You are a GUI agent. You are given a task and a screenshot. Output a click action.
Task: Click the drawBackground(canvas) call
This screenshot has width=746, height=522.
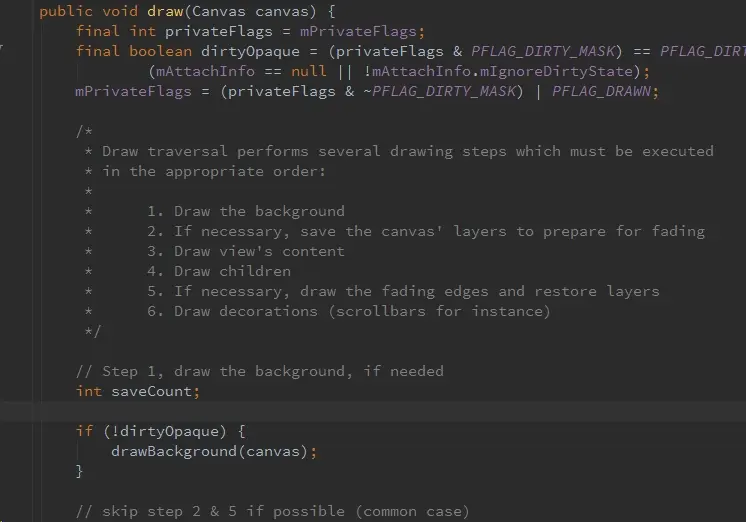click(x=210, y=451)
